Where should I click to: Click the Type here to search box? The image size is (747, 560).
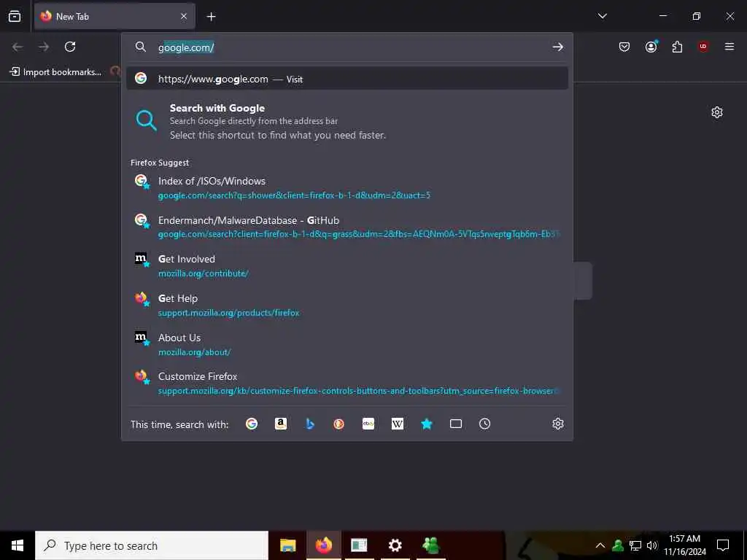[x=152, y=545]
